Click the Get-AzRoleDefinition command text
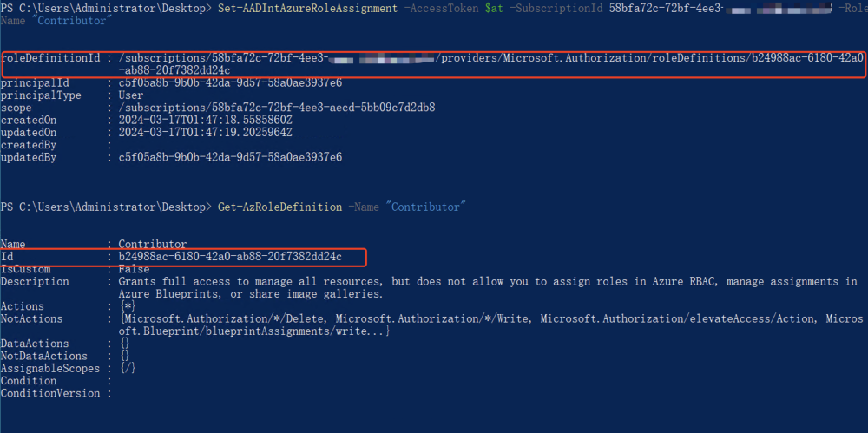 pyautogui.click(x=279, y=207)
